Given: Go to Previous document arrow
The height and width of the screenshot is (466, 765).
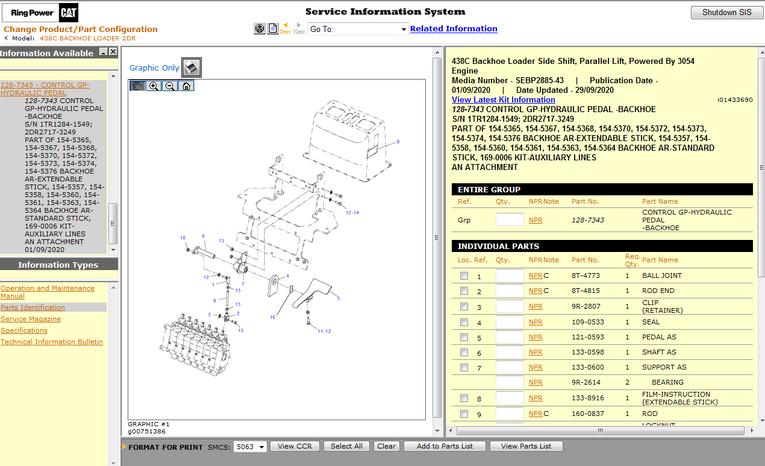Looking at the screenshot, I should tap(286, 27).
